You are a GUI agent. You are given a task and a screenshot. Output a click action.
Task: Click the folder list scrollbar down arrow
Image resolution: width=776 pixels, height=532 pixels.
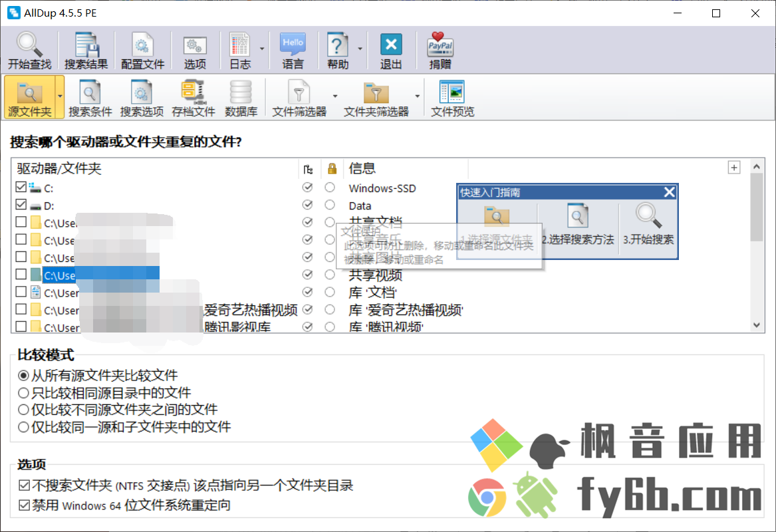click(x=756, y=325)
